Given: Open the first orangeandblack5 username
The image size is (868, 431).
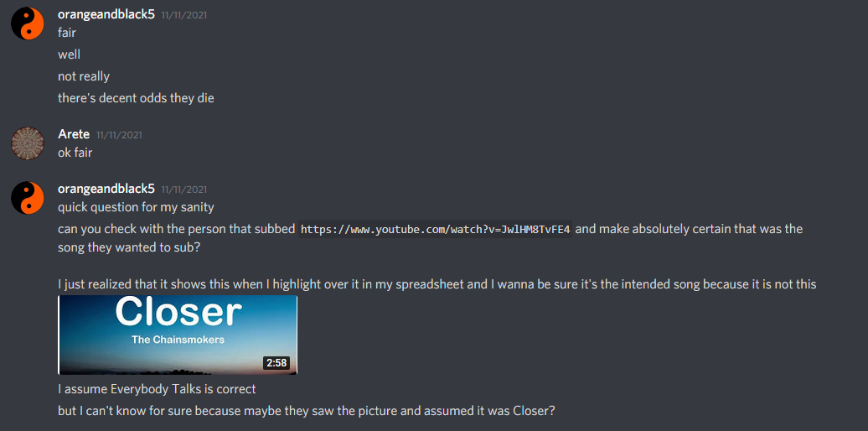Looking at the screenshot, I should point(106,14).
